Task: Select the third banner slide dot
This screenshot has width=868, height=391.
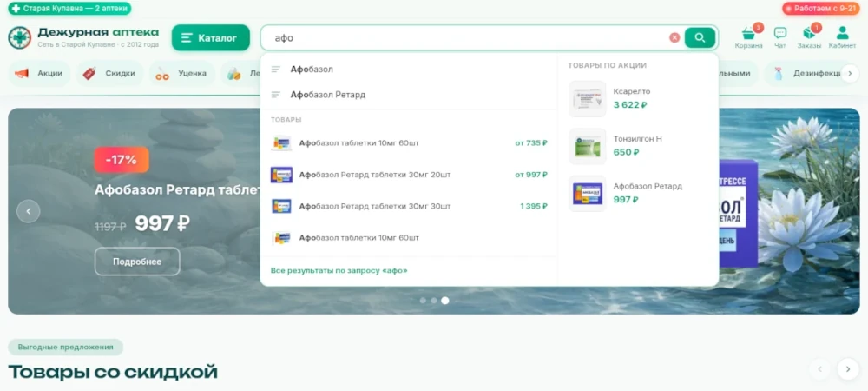Action: pos(445,301)
